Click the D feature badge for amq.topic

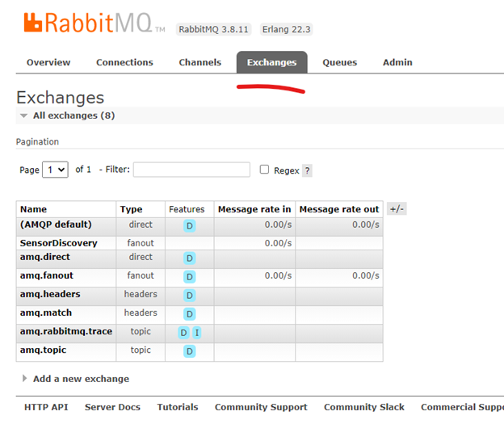pos(189,351)
